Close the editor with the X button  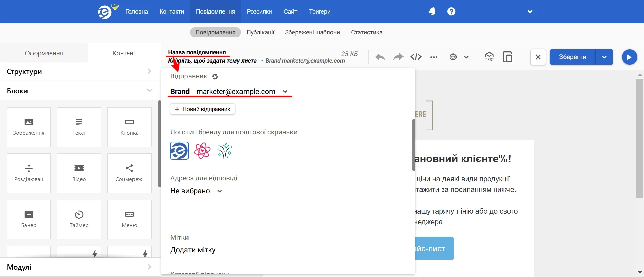point(538,57)
